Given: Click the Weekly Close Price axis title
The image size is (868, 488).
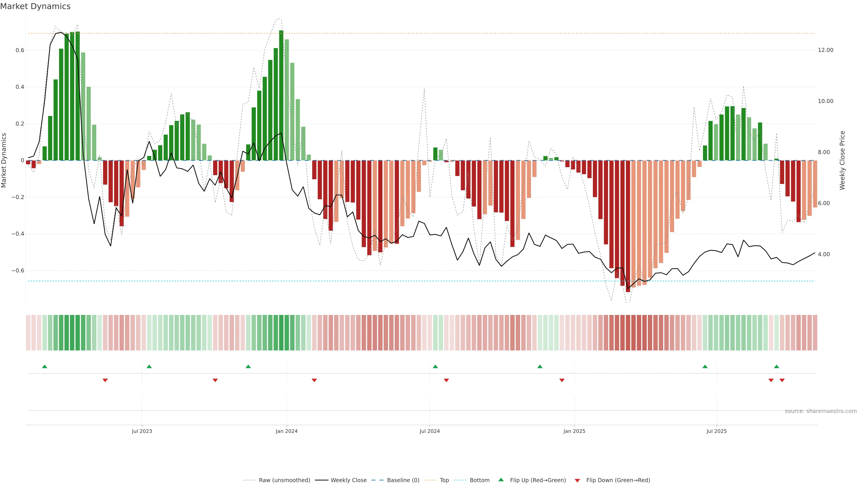Looking at the screenshot, I should coord(842,160).
